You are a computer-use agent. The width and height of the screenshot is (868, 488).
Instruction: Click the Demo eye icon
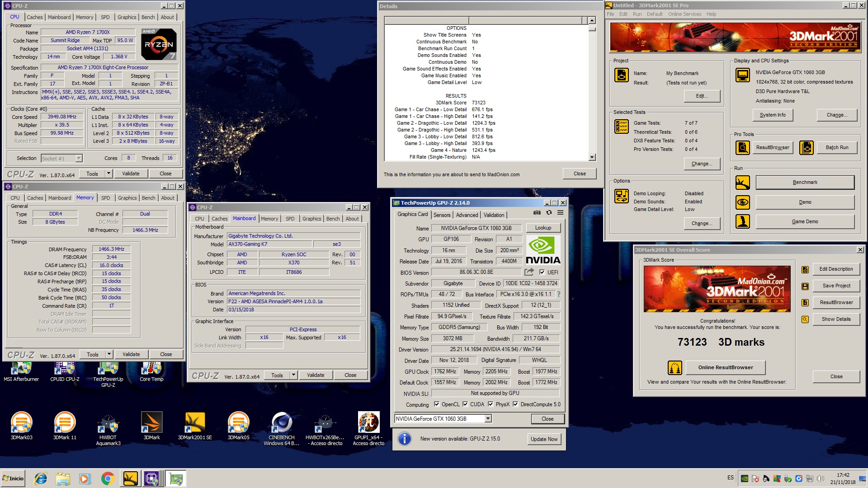742,202
